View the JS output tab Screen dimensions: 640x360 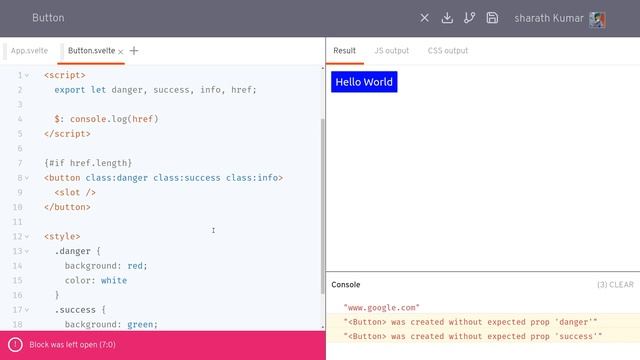point(391,51)
